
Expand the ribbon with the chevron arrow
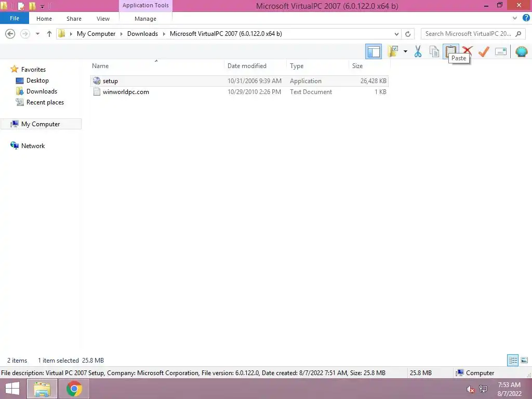515,18
